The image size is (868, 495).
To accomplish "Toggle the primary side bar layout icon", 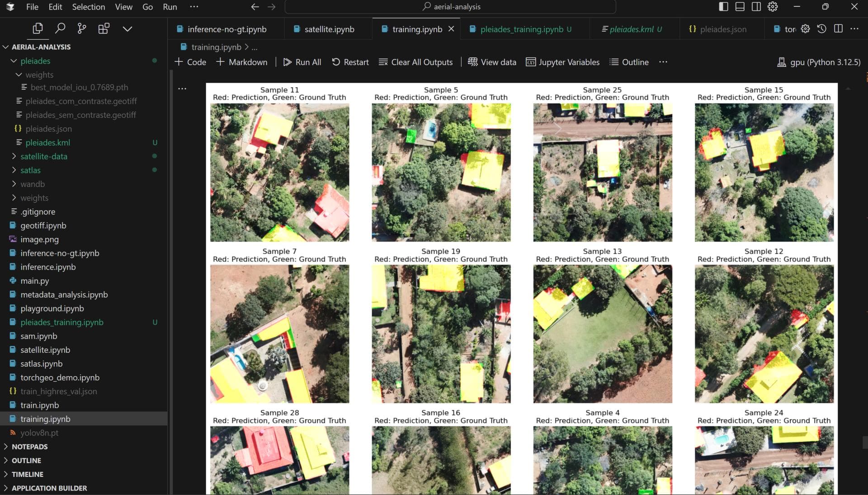I will 723,7.
